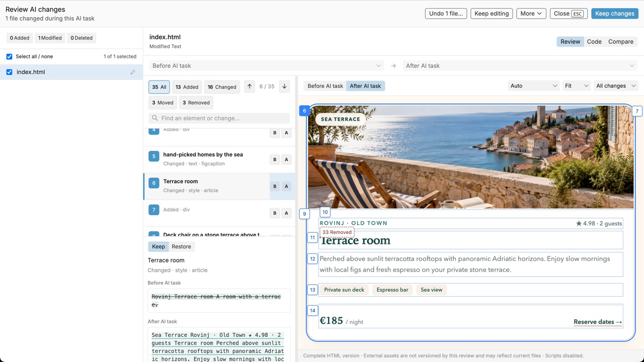Viewport: 644px width, 362px height.
Task: Filter by 0 Added files
Action: pyautogui.click(x=20, y=38)
